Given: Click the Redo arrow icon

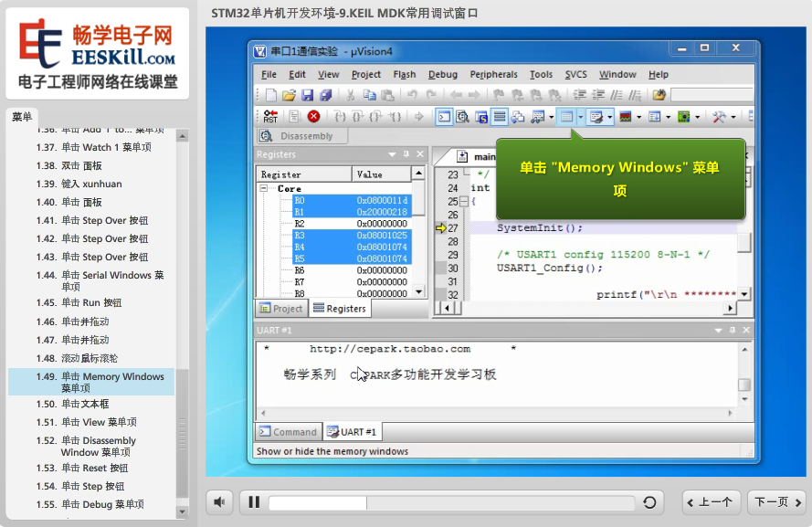Looking at the screenshot, I should [431, 95].
